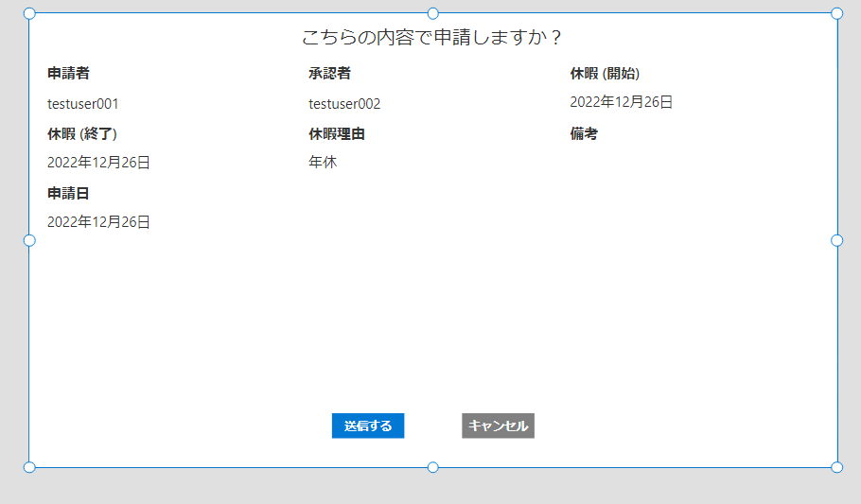
Task: Grab the top-center resize handle
Action: (x=432, y=13)
